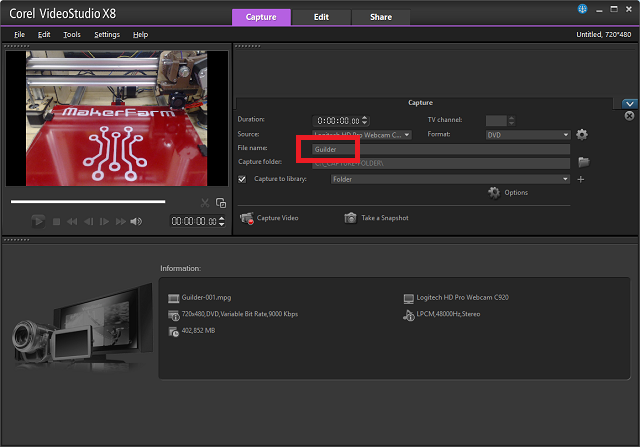Click the globe icon in title bar
This screenshot has height=447, width=640.
pos(582,9)
